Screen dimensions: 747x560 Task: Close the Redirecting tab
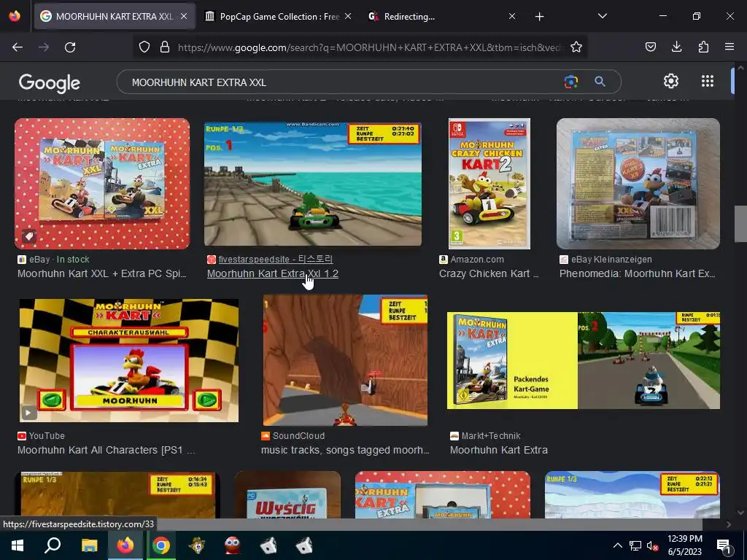511,16
